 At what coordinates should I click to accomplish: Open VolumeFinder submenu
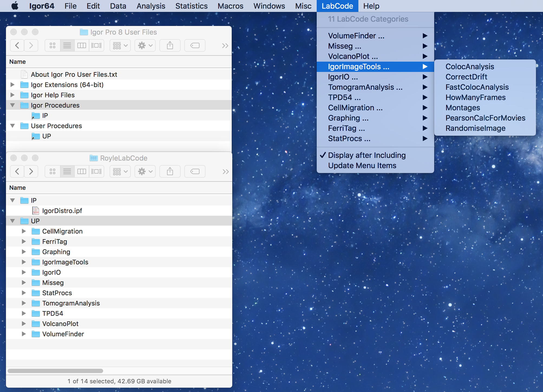375,36
